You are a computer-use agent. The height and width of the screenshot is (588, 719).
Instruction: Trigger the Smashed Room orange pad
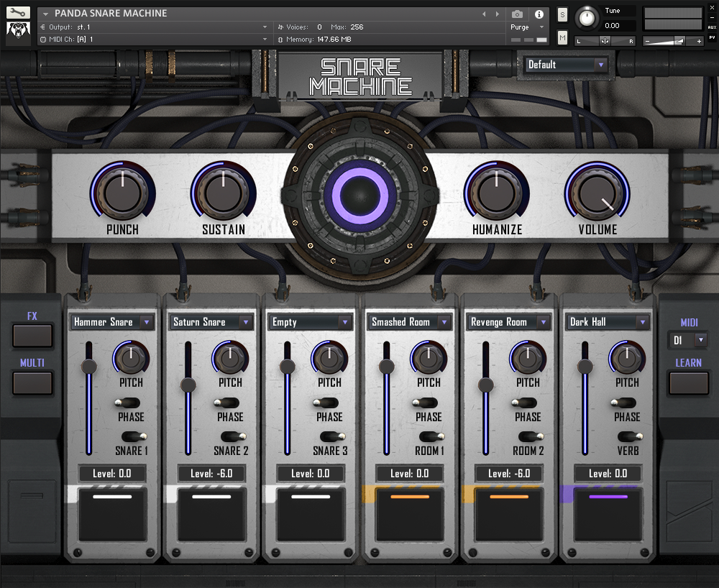[410, 515]
